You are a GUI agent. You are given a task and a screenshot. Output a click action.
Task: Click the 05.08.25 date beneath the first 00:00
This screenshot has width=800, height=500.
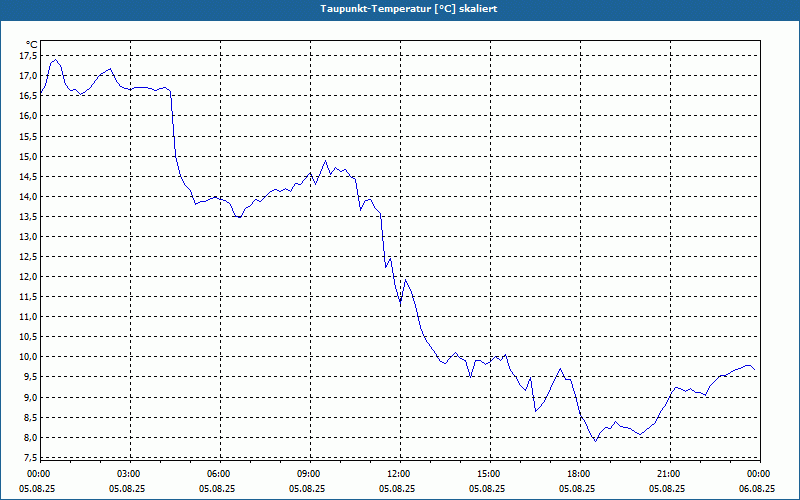coord(37,488)
